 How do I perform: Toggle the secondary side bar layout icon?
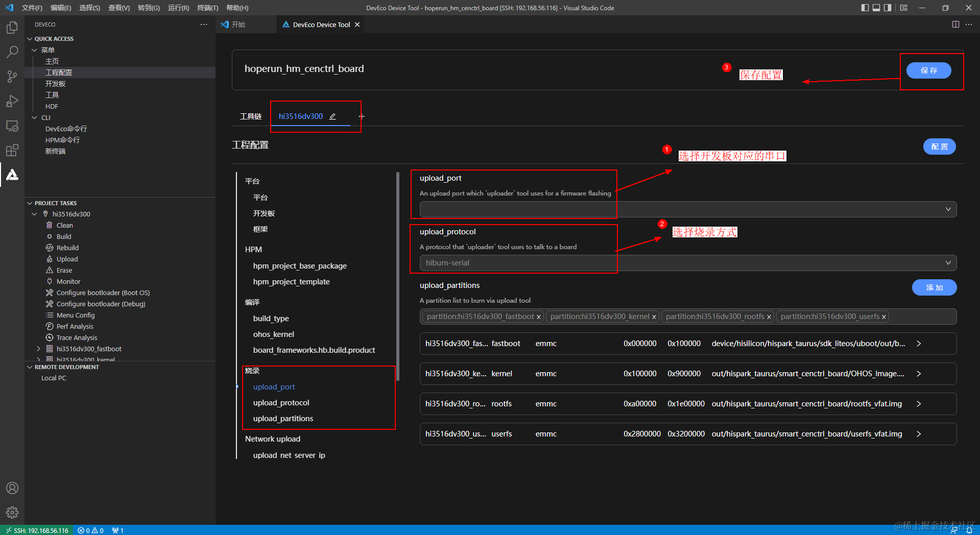click(x=888, y=8)
